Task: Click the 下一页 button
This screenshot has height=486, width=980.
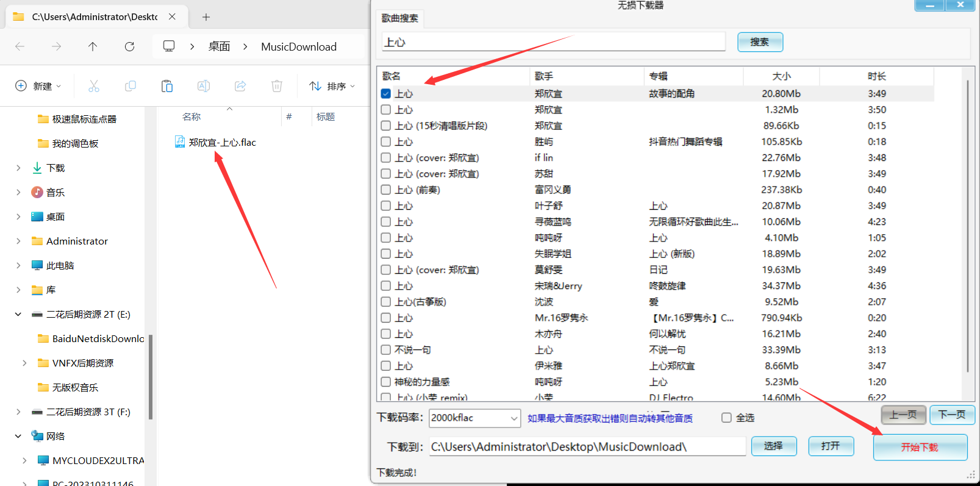Action: point(952,415)
